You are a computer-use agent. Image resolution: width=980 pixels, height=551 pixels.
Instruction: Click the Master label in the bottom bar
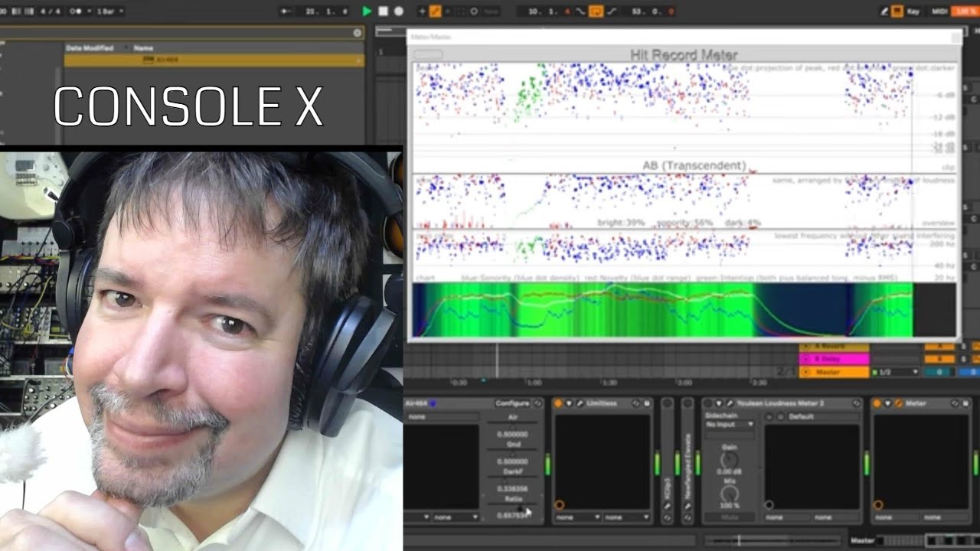[862, 540]
